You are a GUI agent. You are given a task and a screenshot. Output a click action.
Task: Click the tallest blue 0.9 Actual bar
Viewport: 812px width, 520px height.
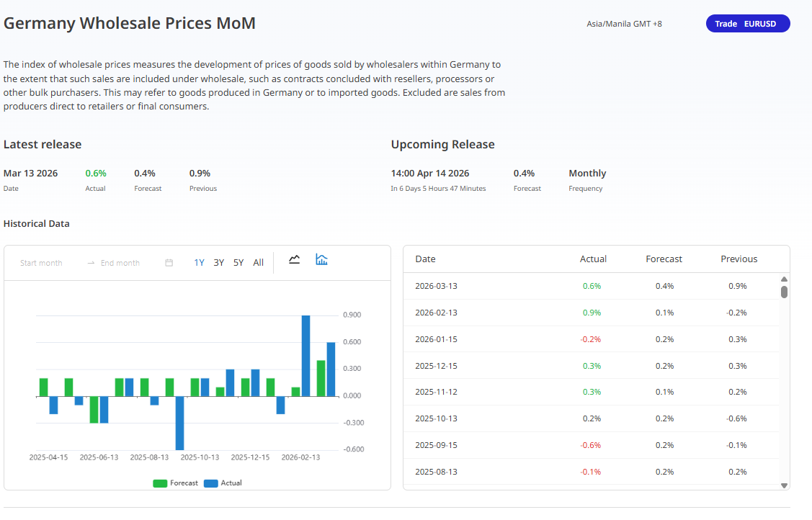pos(305,356)
